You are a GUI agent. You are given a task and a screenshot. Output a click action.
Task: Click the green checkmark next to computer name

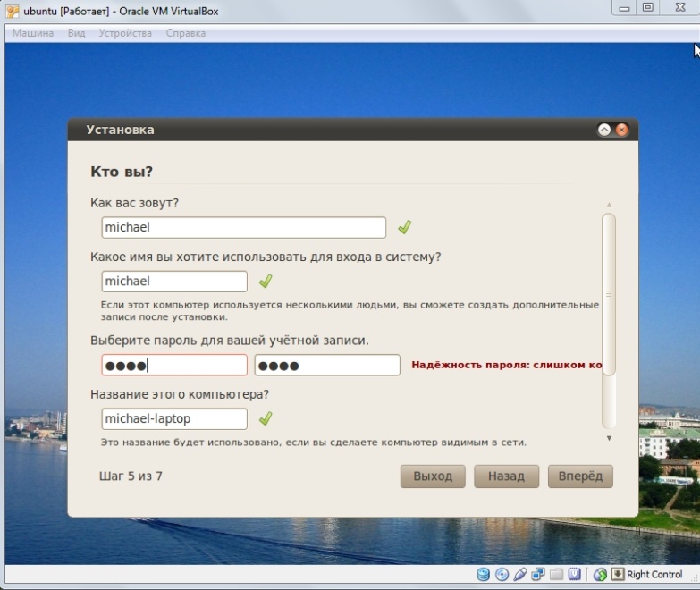(266, 418)
